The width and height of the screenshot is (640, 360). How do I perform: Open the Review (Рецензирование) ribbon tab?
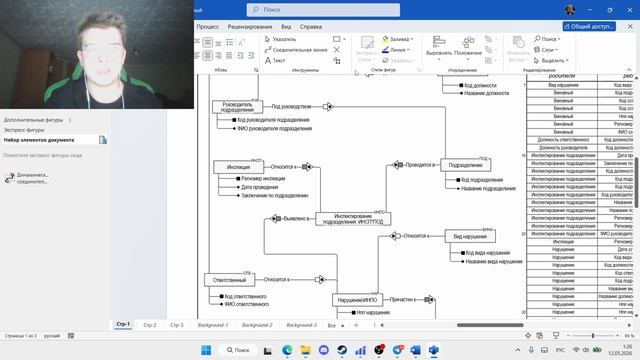point(250,27)
